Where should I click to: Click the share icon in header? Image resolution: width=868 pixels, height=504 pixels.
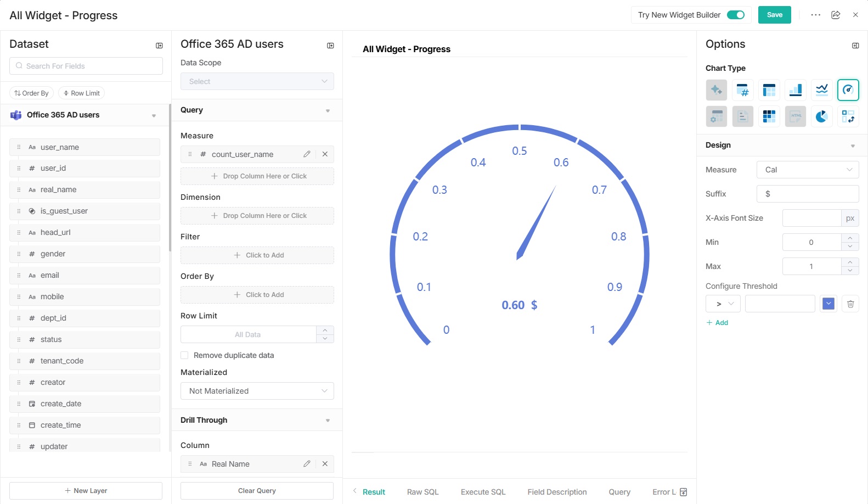click(x=836, y=15)
